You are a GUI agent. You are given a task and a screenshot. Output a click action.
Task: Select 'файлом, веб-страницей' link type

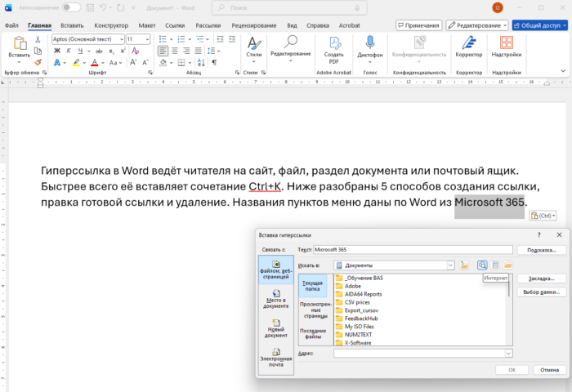tap(276, 269)
